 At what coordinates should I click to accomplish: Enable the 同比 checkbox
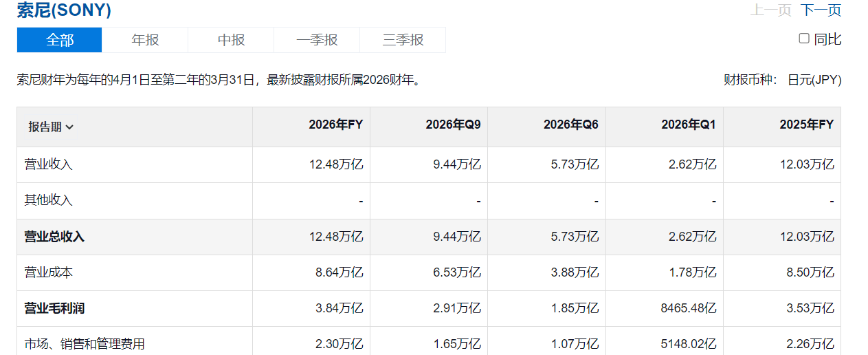[x=804, y=39]
